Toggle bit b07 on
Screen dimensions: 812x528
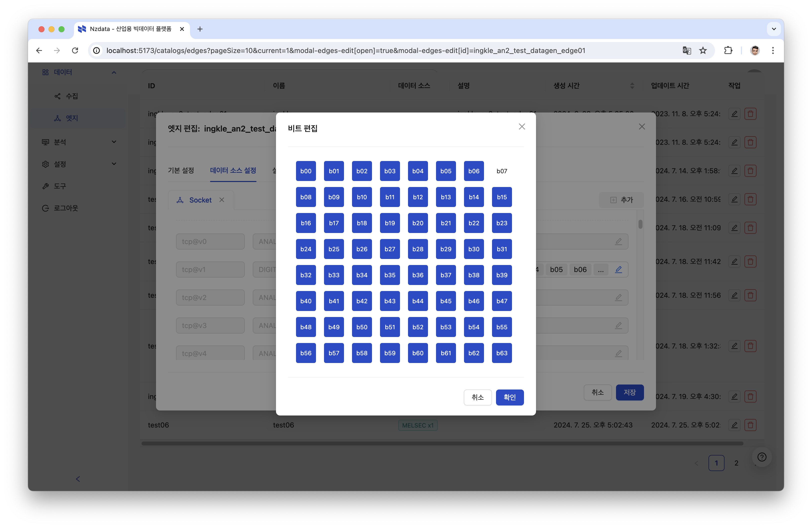(501, 171)
